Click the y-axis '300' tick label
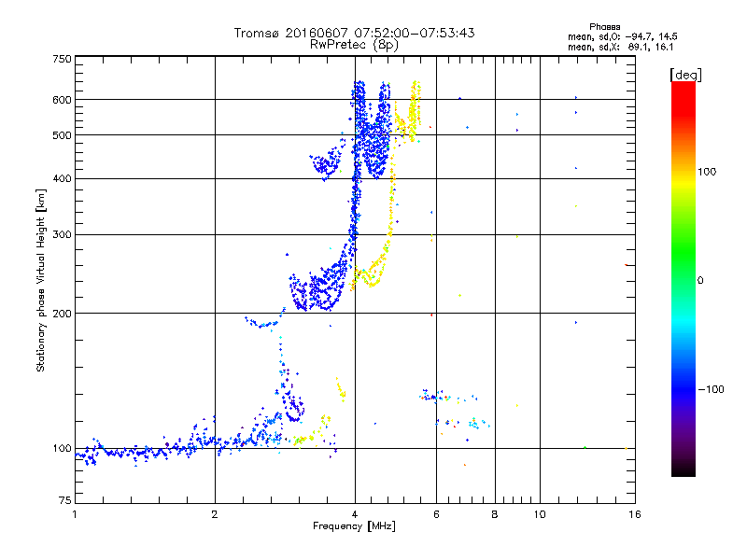This screenshot has height=560, width=747. click(x=62, y=234)
